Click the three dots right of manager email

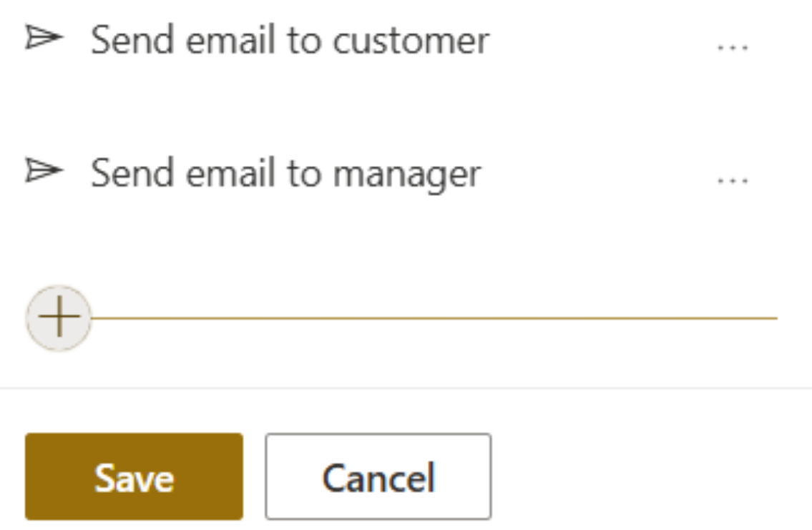tap(733, 181)
